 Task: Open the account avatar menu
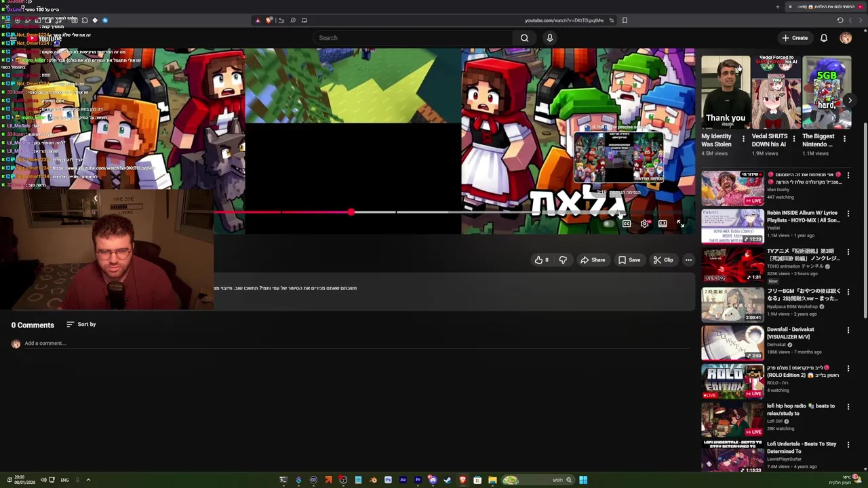[x=846, y=38]
